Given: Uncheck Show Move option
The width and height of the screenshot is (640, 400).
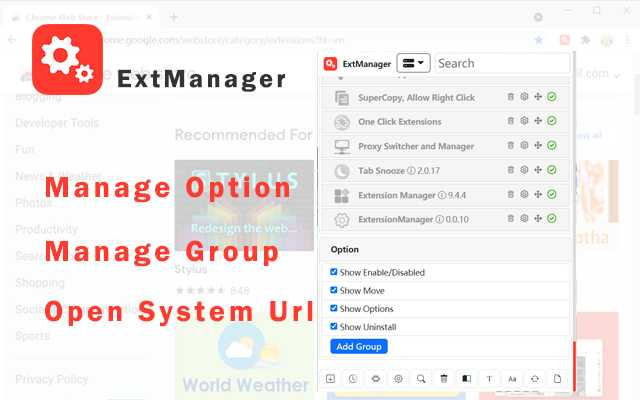Looking at the screenshot, I should pos(334,290).
